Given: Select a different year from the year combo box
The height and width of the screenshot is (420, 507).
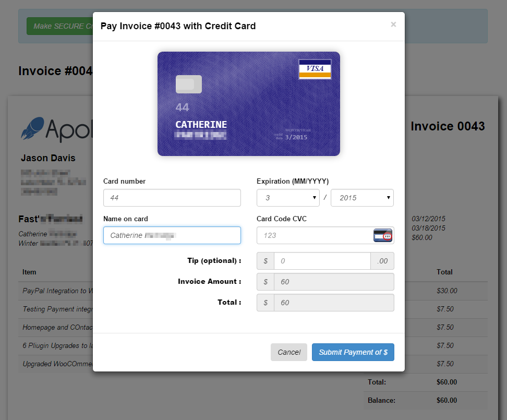Looking at the screenshot, I should pyautogui.click(x=362, y=198).
